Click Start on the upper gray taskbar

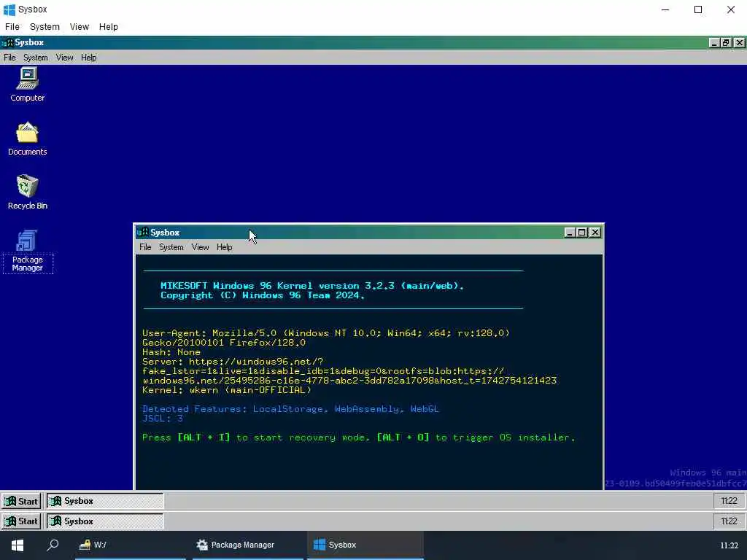point(21,501)
